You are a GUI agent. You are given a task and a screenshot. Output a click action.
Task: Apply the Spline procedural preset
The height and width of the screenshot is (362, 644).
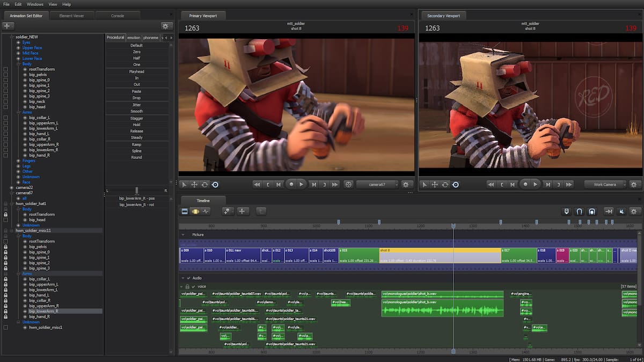(x=137, y=151)
